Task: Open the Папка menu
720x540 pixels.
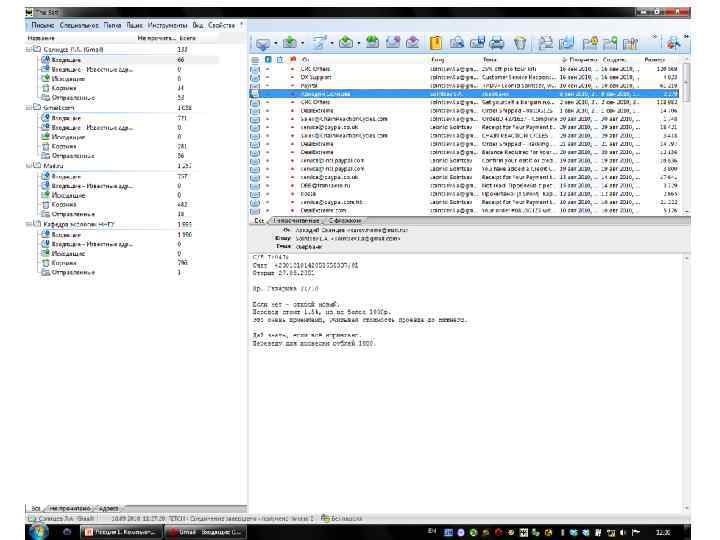Action: coord(112,25)
